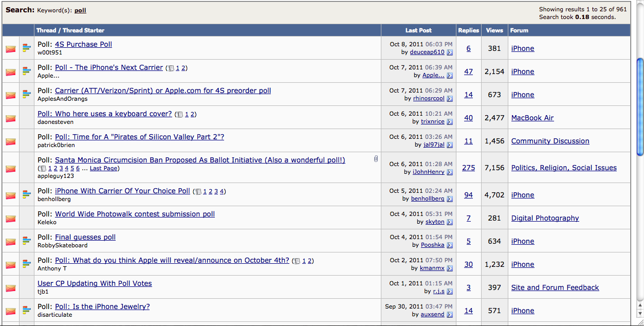The image size is (644, 326).
Task: Open Digital Photography forum link
Action: pyautogui.click(x=545, y=218)
